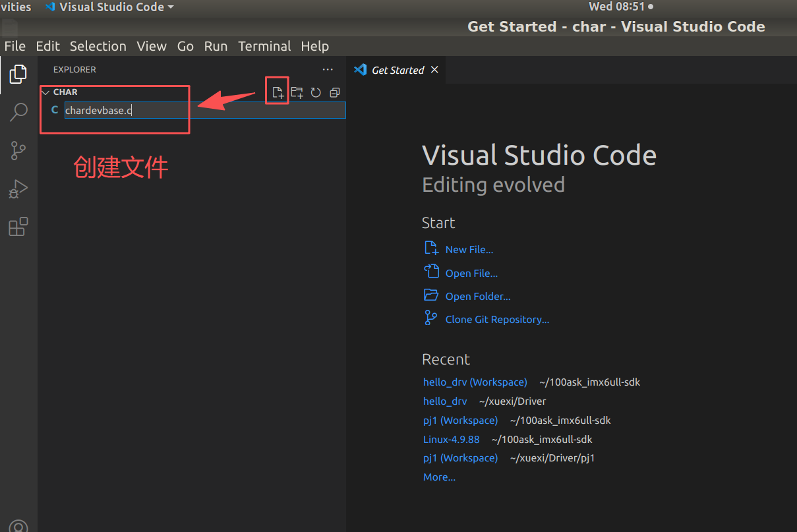Click the Visual Studio Code heading text
Image resolution: width=797 pixels, height=532 pixels.
[539, 156]
